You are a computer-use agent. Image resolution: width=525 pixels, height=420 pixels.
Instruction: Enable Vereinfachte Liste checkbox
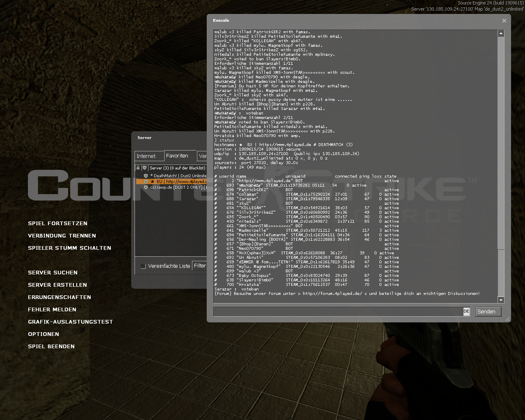tap(143, 266)
